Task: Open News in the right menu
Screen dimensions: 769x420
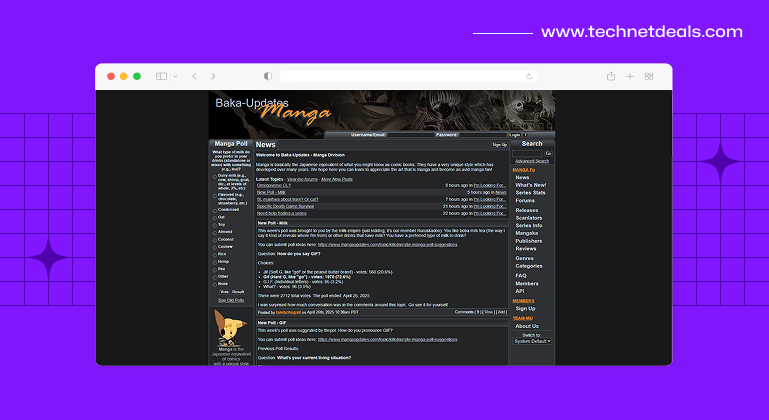Action: (x=522, y=178)
